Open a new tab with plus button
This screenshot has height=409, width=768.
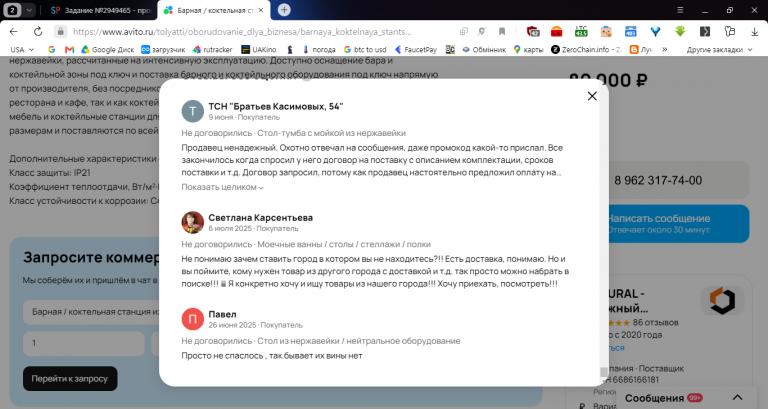(284, 10)
